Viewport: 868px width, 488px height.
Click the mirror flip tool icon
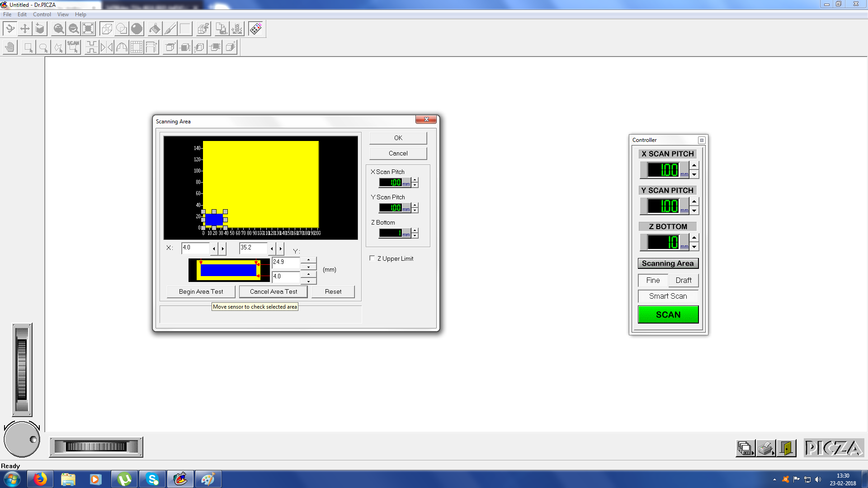tap(107, 47)
